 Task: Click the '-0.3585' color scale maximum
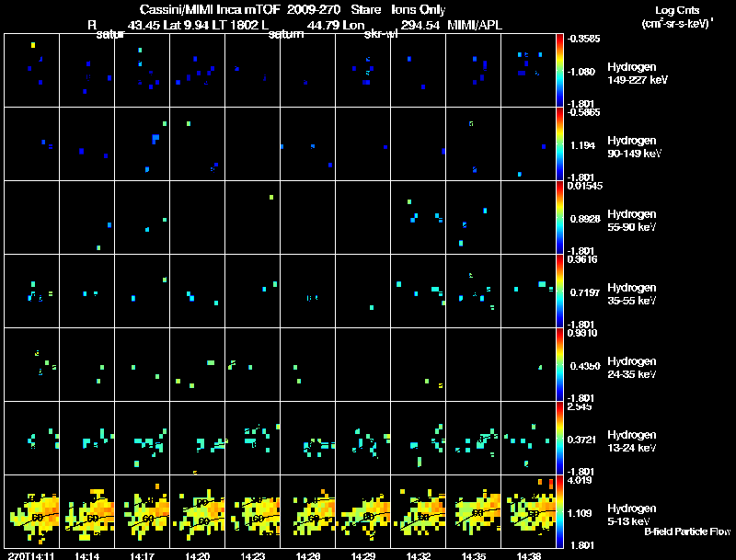(583, 39)
